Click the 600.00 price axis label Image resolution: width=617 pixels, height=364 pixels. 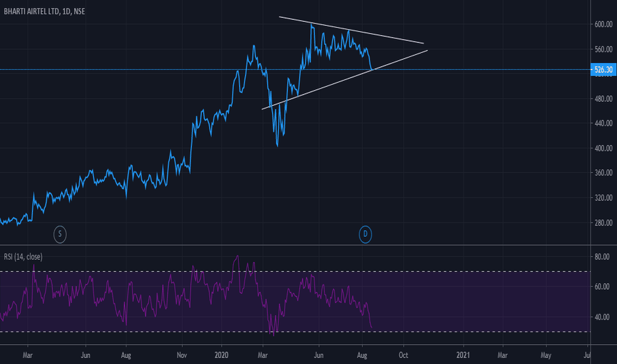pyautogui.click(x=603, y=24)
